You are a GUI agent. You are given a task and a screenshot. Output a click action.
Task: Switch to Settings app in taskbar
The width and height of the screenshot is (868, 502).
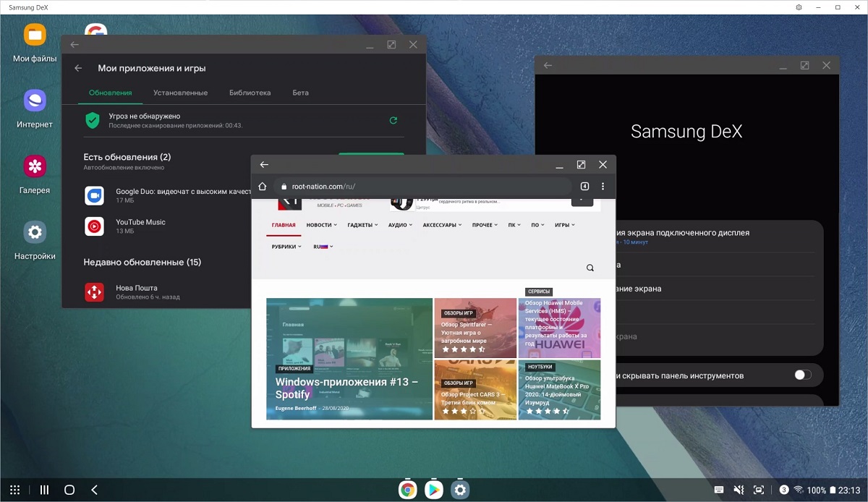460,490
